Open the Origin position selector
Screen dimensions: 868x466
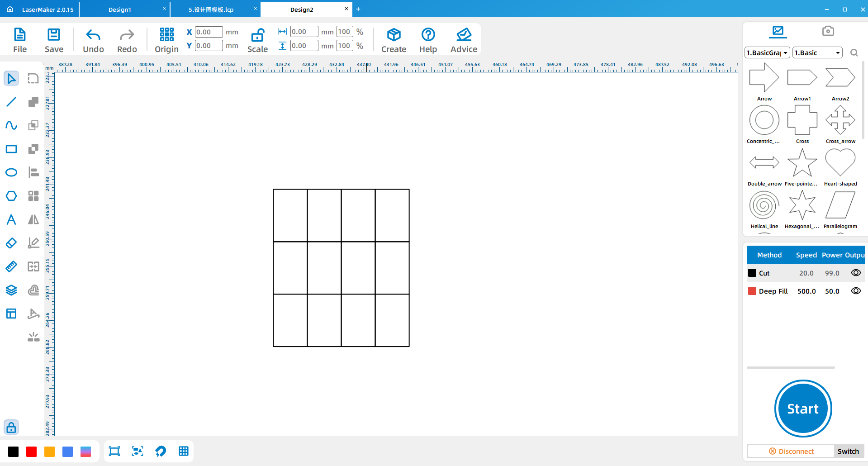point(166,40)
